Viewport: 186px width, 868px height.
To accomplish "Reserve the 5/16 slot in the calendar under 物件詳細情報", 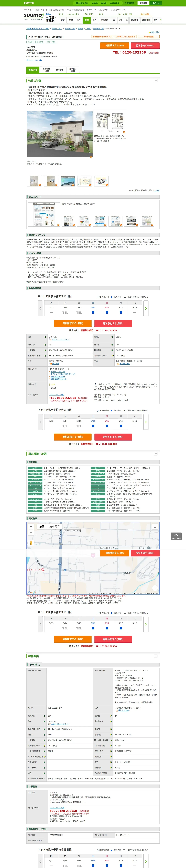I will 93,312.
